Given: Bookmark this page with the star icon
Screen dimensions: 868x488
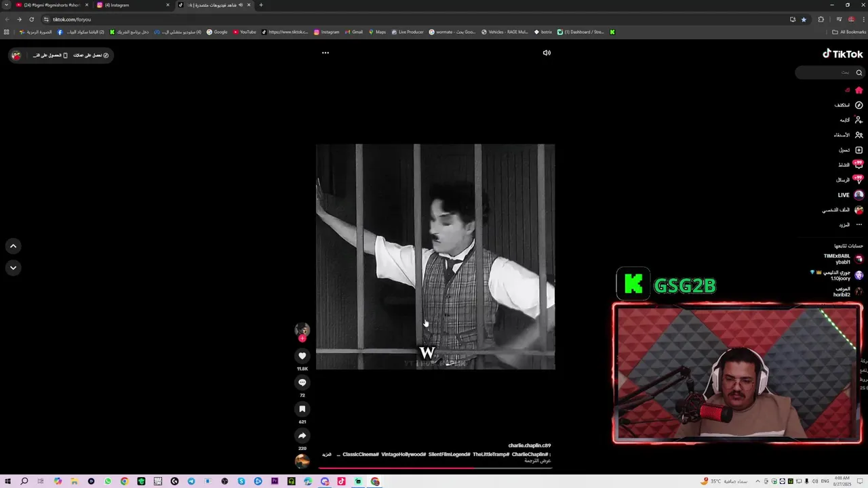Looking at the screenshot, I should click(804, 19).
